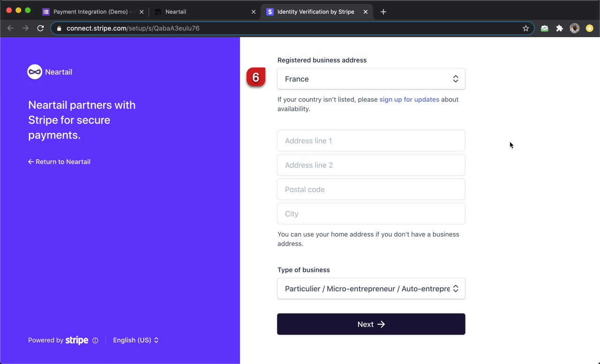
Task: Change language from English (US)
Action: (x=135, y=340)
